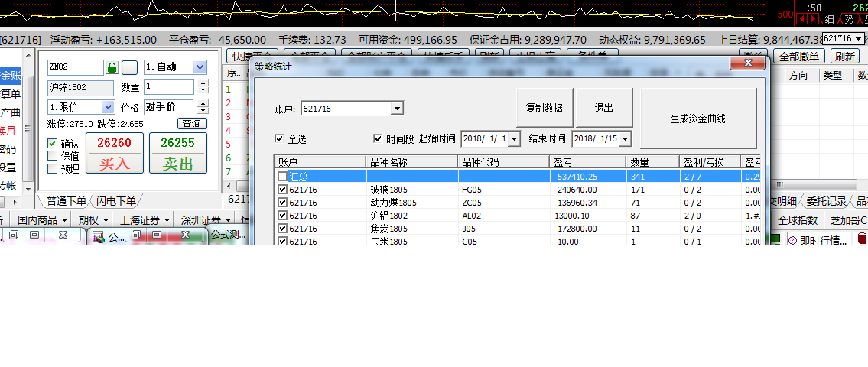Click the 生成资金曲线 button
The image size is (868, 367).
698,119
